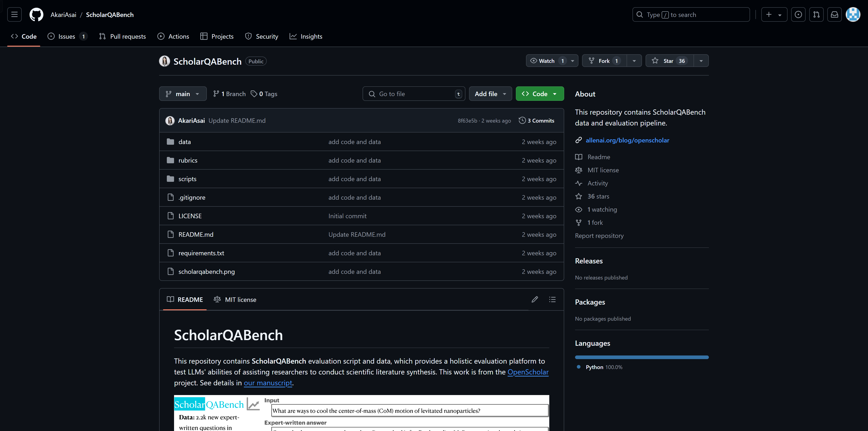868x431 pixels.
Task: Open the create new plus menu
Action: pyautogui.click(x=774, y=14)
